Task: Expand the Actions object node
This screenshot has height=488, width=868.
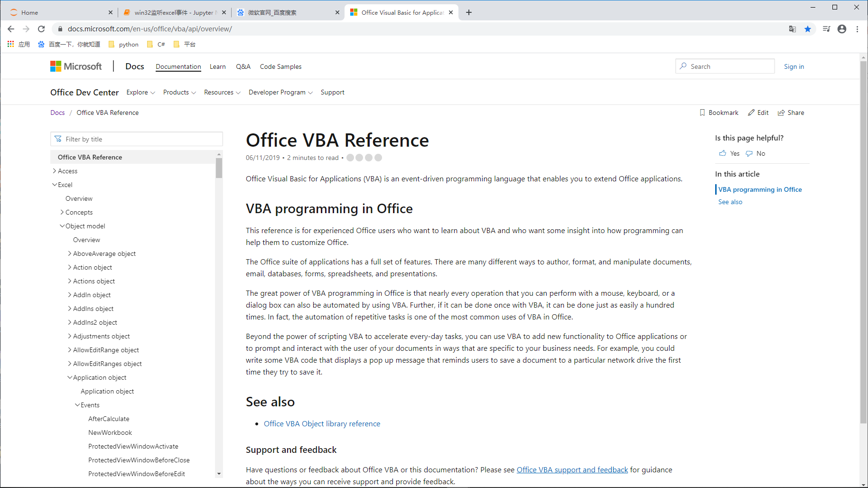Action: 70,281
